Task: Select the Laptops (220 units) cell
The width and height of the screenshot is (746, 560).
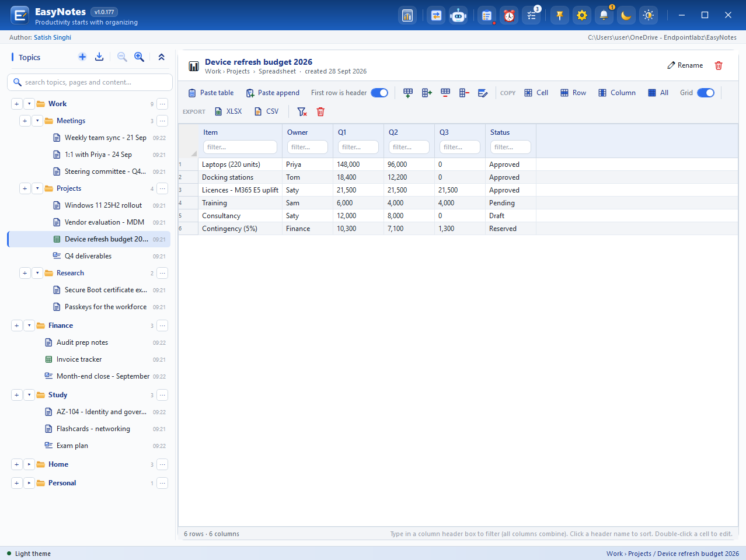Action: coord(240,164)
